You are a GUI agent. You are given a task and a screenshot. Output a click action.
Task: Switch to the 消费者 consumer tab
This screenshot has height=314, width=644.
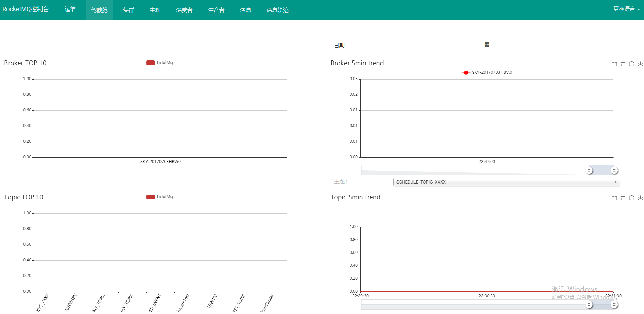coord(184,10)
